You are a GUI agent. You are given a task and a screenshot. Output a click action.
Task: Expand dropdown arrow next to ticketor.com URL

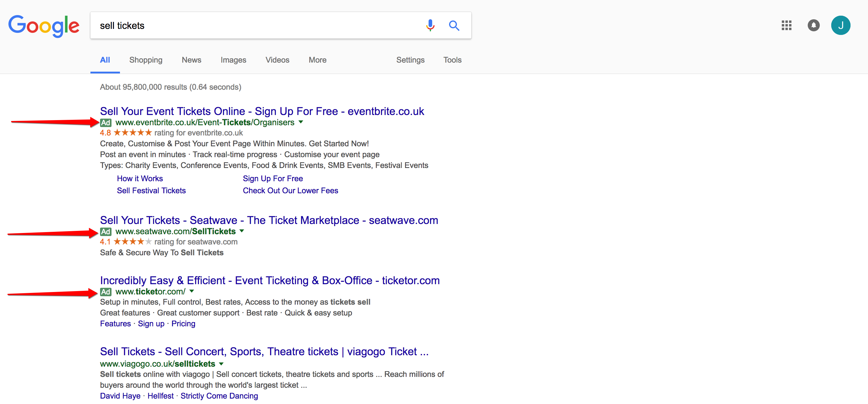[192, 291]
